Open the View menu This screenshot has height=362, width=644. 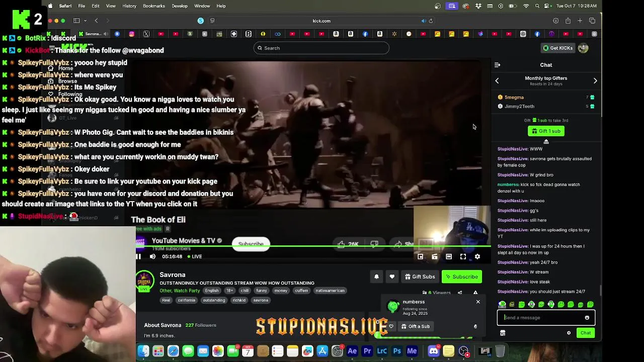pos(111,6)
